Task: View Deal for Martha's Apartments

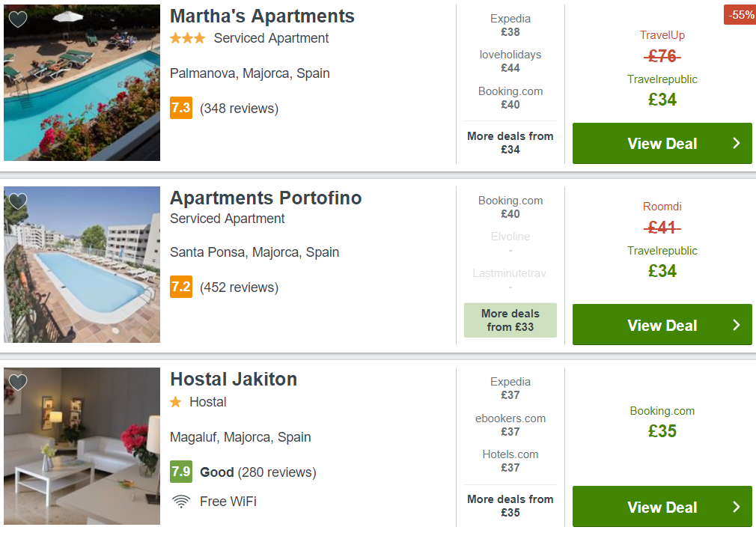Action: 662,143
